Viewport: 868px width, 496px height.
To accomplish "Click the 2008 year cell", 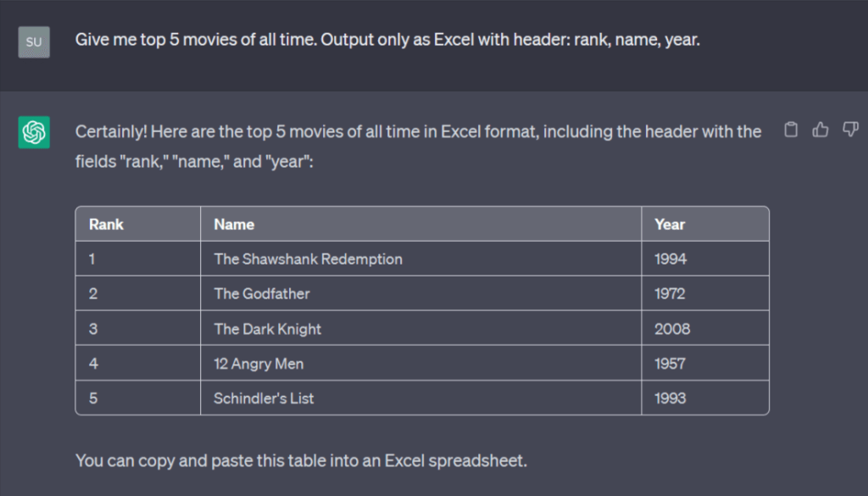I will [x=672, y=329].
